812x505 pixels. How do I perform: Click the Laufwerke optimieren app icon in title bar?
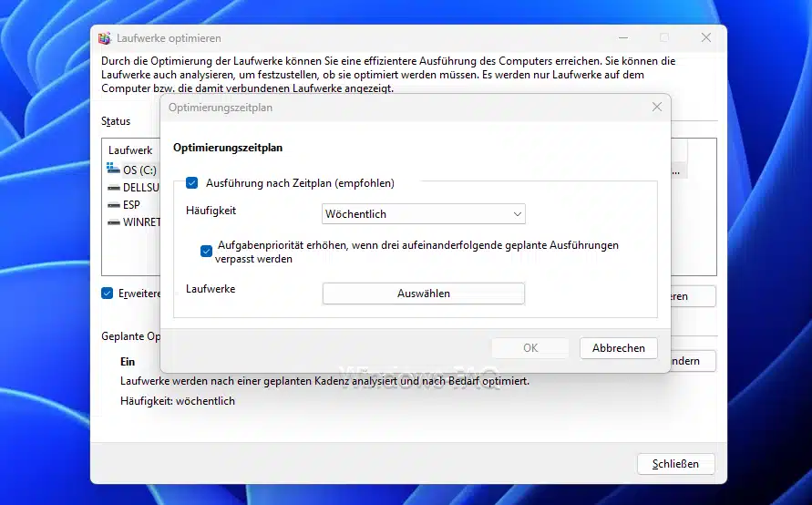coord(105,38)
